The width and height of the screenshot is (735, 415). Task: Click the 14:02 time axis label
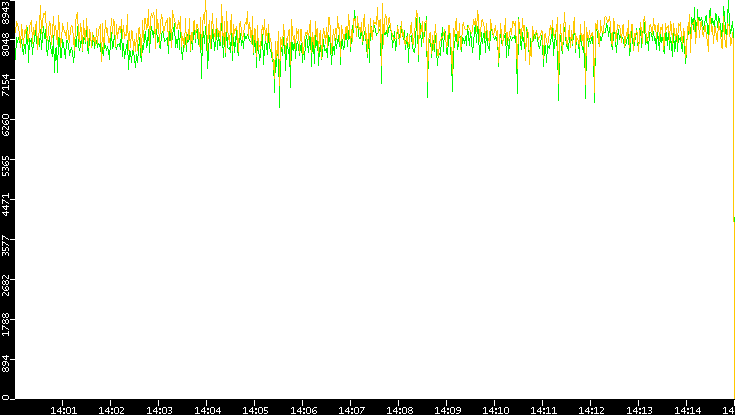pos(112,410)
